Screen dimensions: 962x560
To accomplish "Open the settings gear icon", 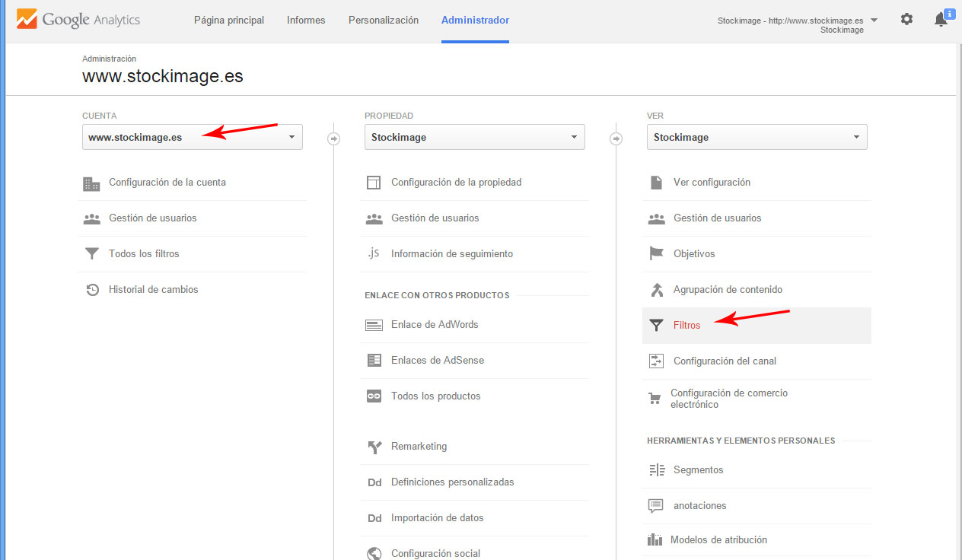I will pos(906,19).
